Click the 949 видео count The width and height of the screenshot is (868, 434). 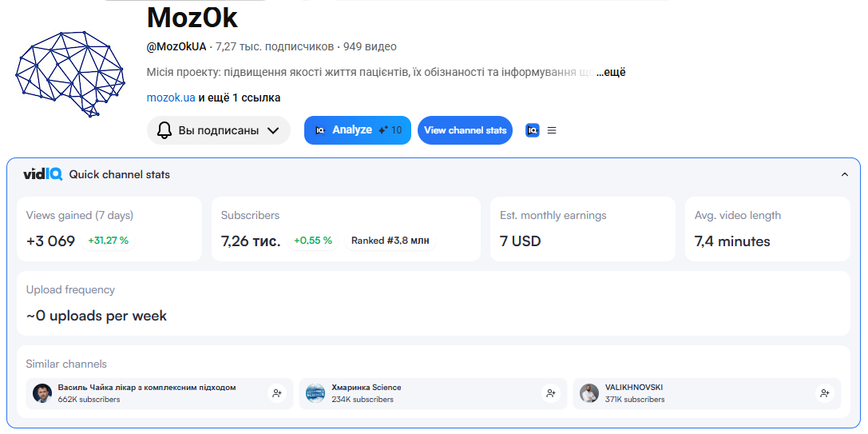370,47
